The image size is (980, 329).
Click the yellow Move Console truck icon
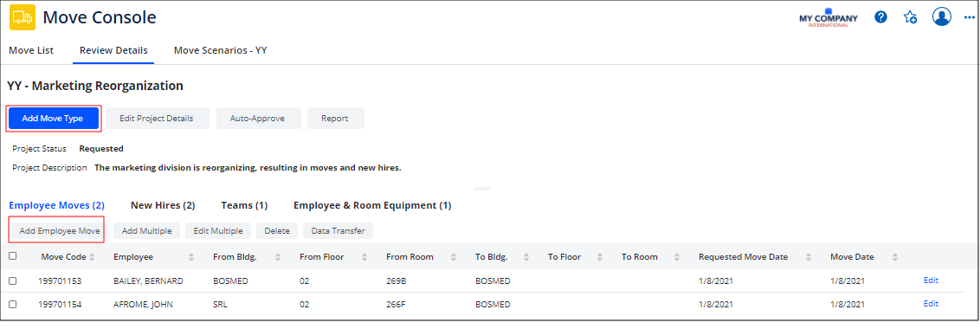23,18
